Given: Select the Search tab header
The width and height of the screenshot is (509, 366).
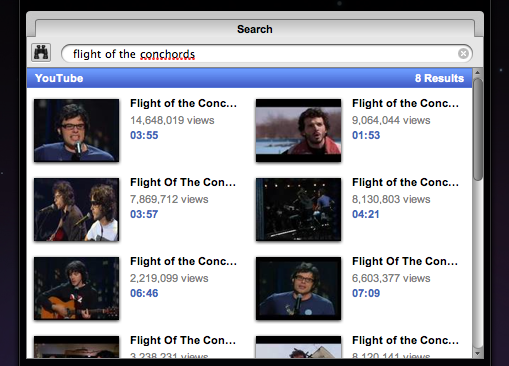Looking at the screenshot, I should pyautogui.click(x=255, y=29).
